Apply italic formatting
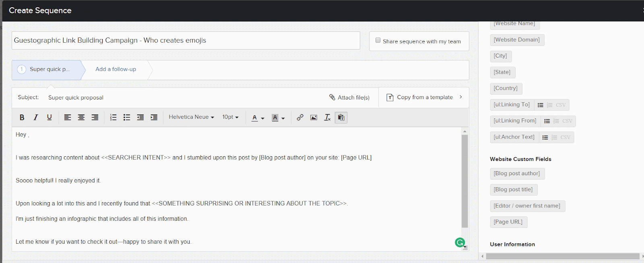 click(35, 117)
